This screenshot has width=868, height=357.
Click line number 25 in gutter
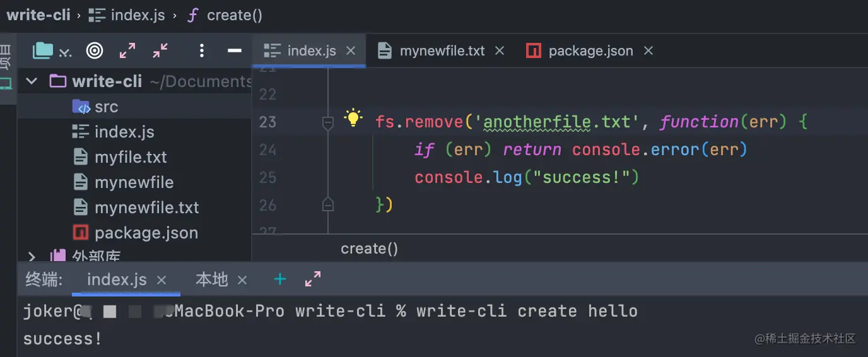pyautogui.click(x=268, y=177)
